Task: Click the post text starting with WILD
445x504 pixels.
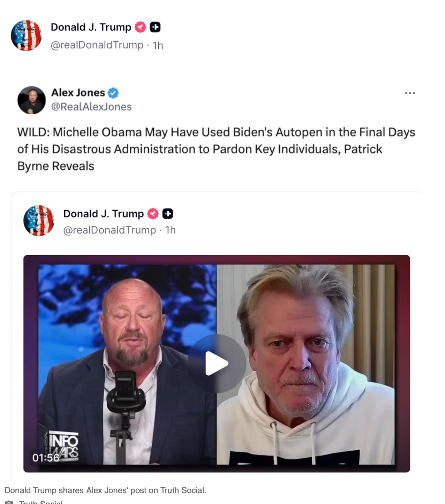Action: click(x=216, y=149)
